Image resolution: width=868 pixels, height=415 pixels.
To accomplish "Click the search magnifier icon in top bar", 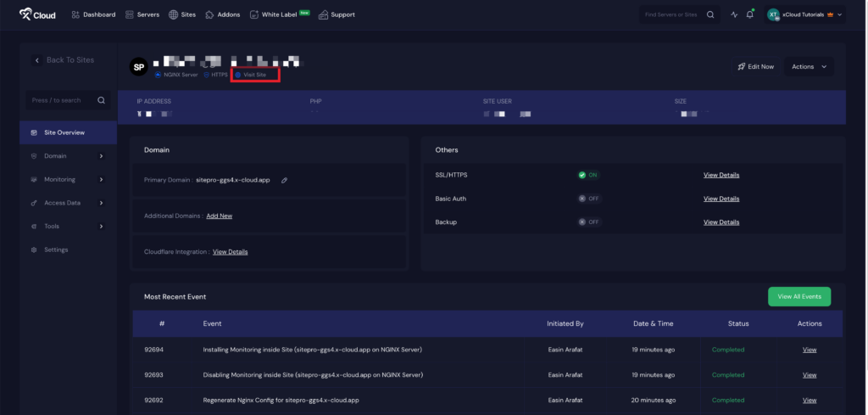I will [x=710, y=14].
